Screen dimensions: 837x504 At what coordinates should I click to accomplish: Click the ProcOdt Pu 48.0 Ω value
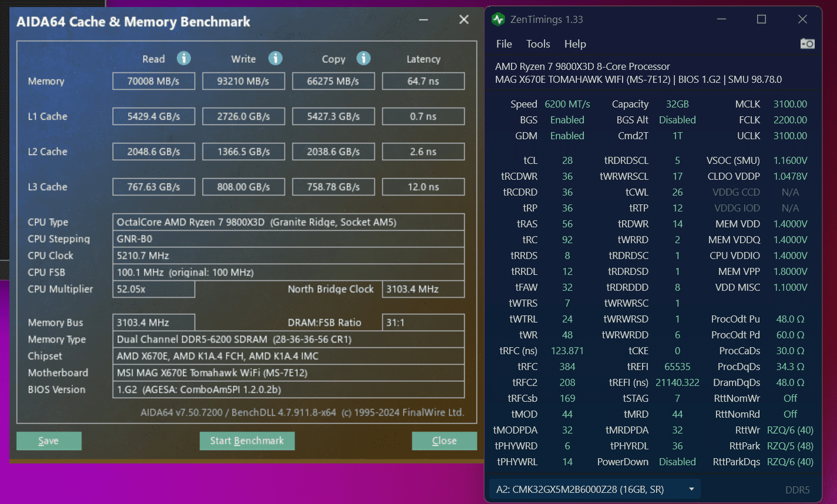(x=790, y=319)
